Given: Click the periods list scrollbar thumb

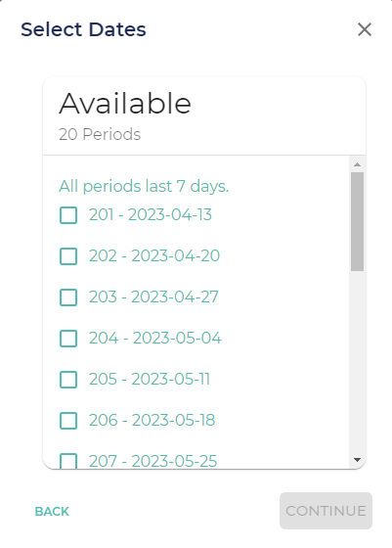Looking at the screenshot, I should click(357, 221).
